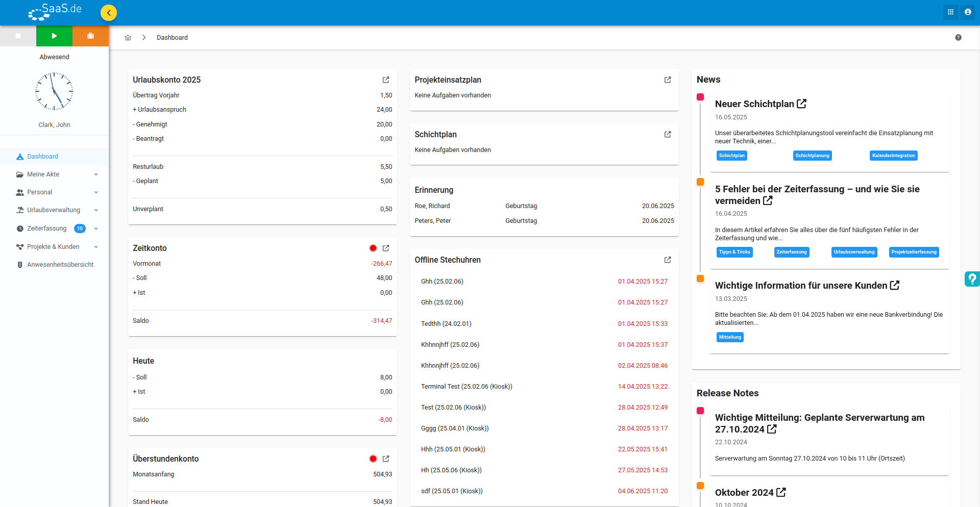
Task: Click the red status dot in Zeitkonto
Action: (x=373, y=248)
